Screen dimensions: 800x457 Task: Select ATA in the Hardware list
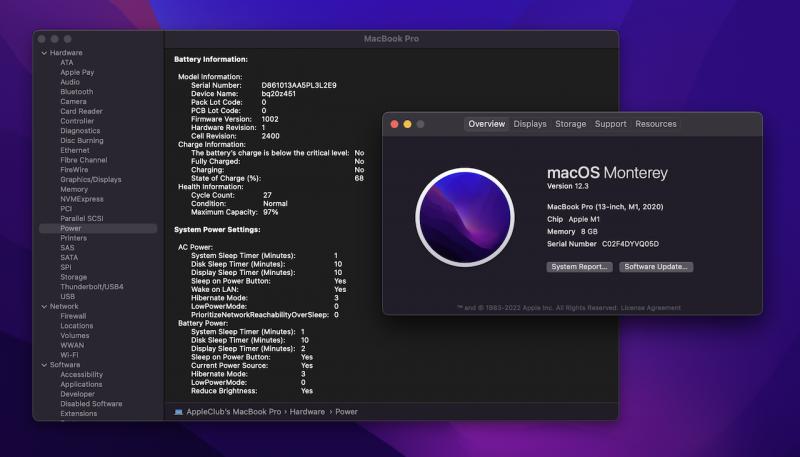point(67,63)
